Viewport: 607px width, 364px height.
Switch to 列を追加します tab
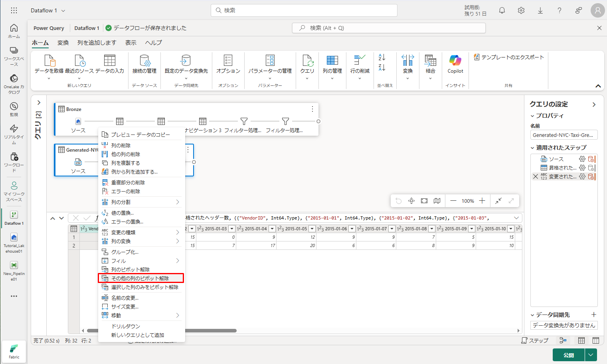coord(97,43)
